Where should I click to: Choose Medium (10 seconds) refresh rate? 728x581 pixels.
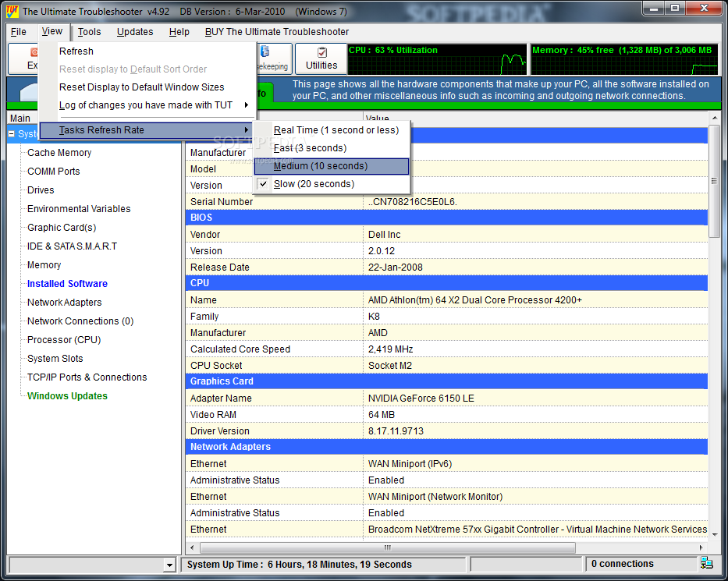pos(332,166)
